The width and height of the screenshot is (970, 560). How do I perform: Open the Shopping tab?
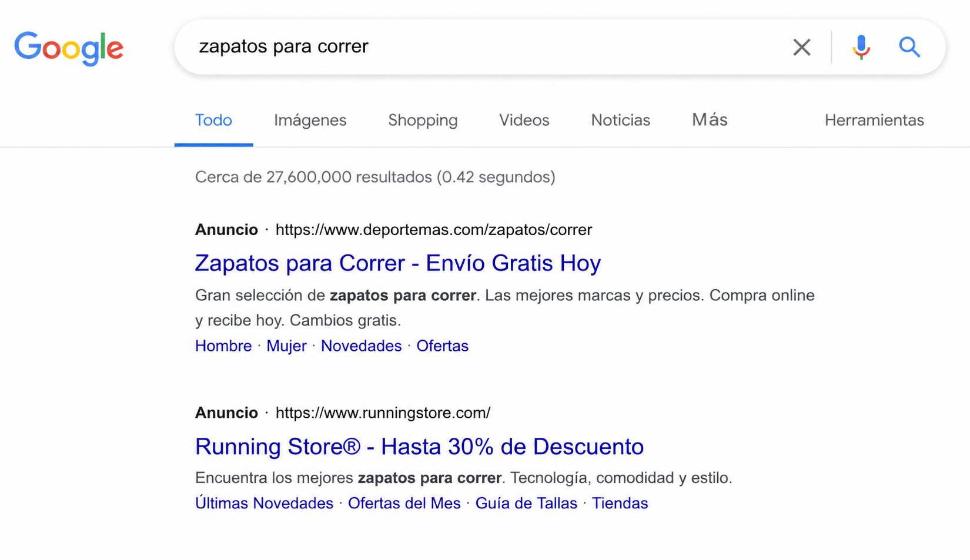point(423,120)
